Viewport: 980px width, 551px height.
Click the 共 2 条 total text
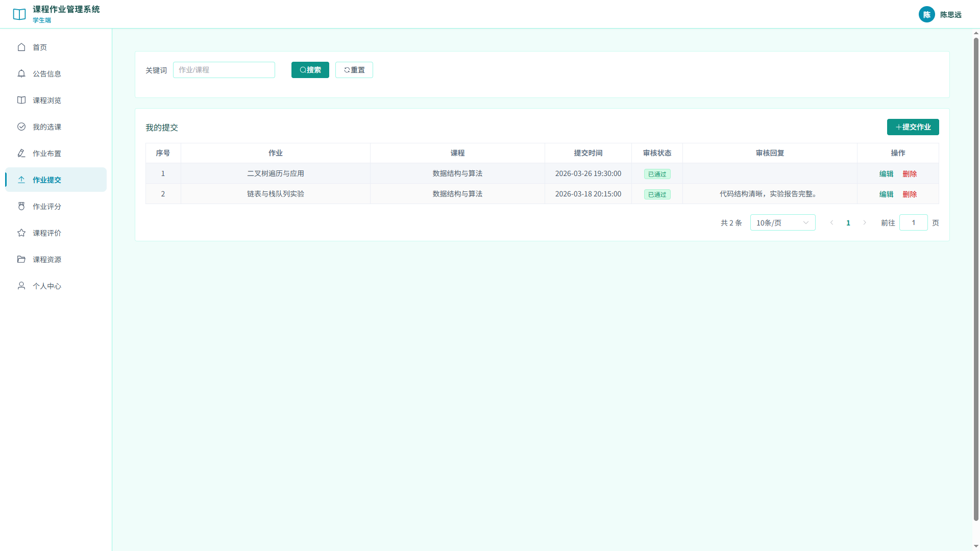tap(731, 223)
